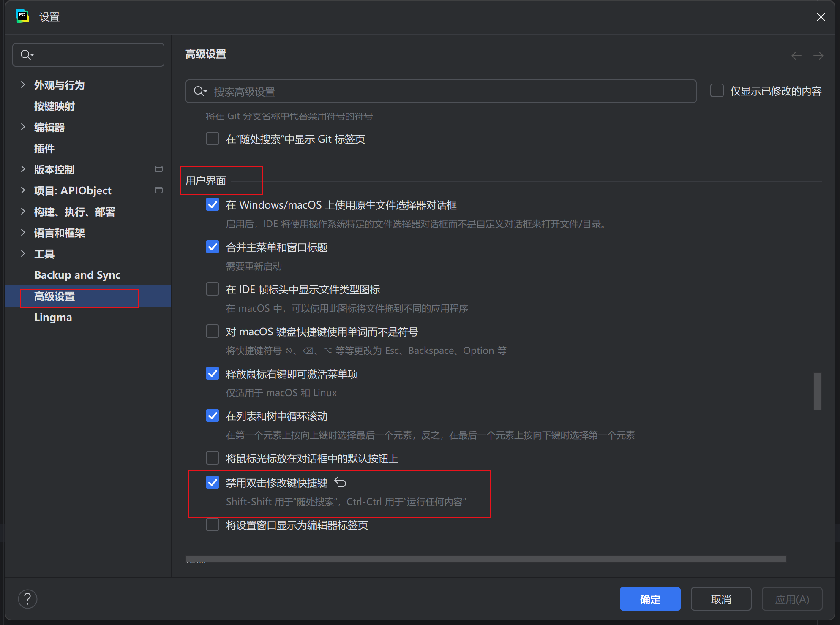The image size is (840, 625).
Task: Check 将鼠标光标放在对话框中的默认按钮上 option
Action: pos(213,458)
